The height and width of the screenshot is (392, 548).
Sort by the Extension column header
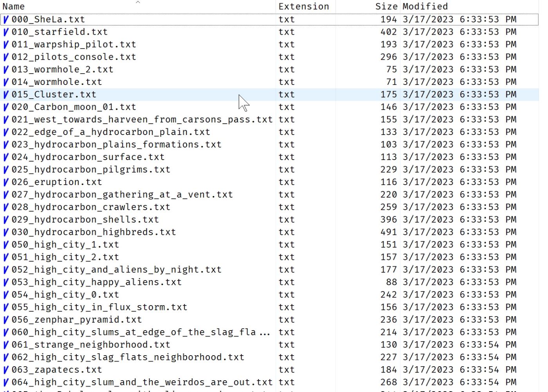coord(304,7)
